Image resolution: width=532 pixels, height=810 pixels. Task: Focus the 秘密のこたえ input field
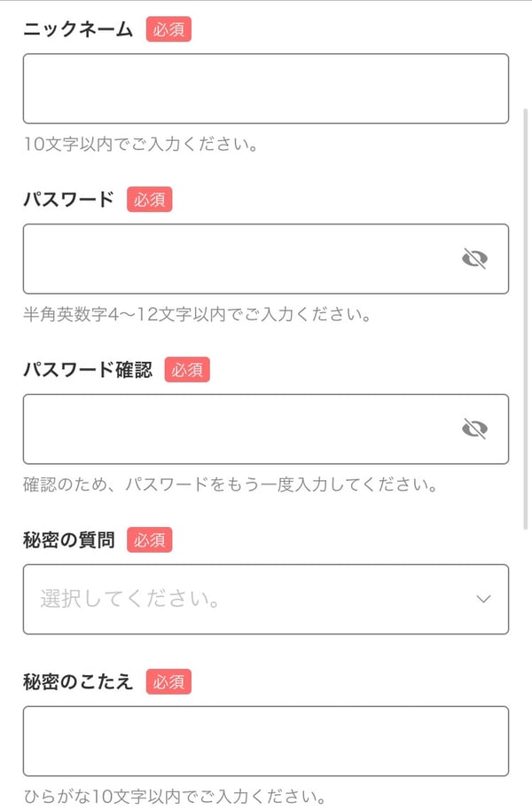coord(265,741)
